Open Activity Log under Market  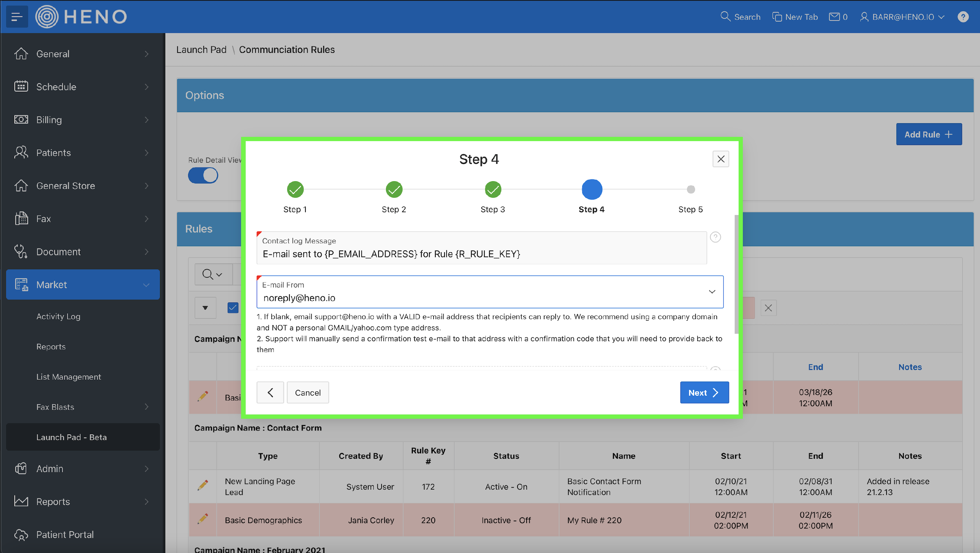[58, 317]
